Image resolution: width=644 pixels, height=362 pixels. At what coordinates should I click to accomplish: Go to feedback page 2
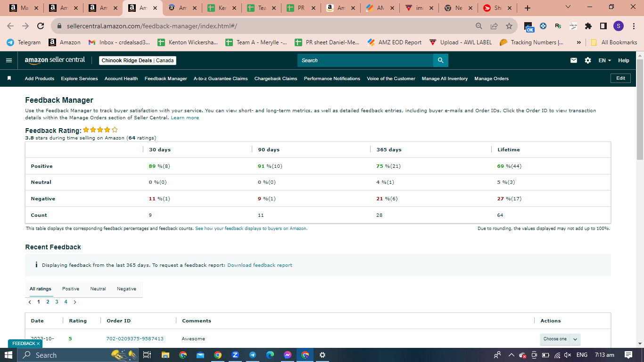click(x=48, y=302)
